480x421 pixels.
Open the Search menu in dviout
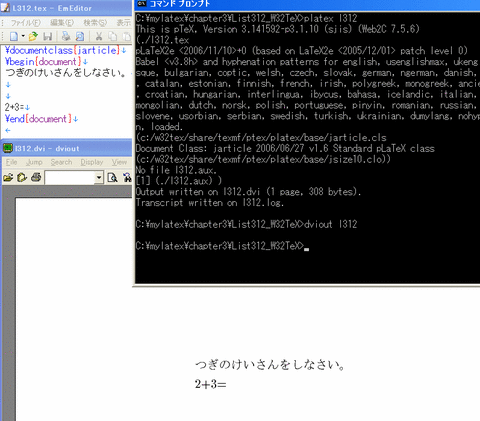[61, 162]
